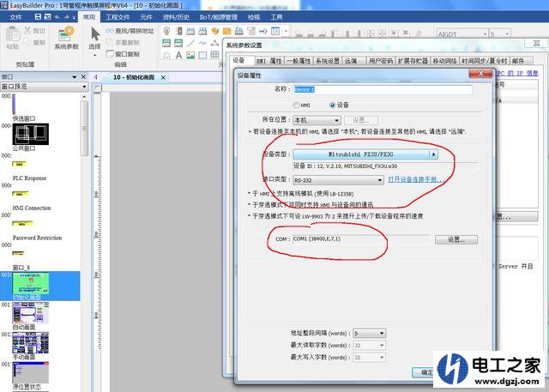This screenshot has width=549, height=392.
Task: Click the 窗口复制 window copy tool
Action: click(123, 52)
